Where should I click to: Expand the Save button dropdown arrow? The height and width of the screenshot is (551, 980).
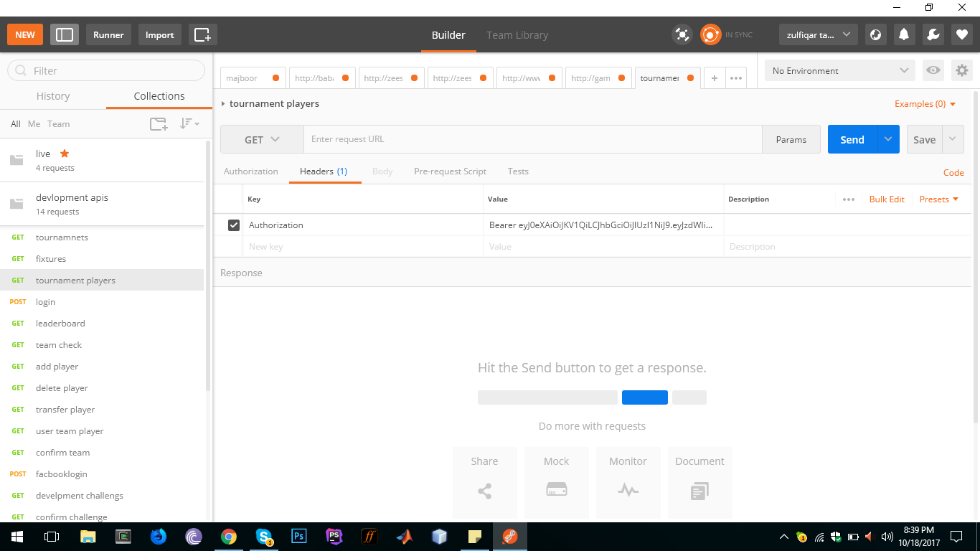(953, 139)
